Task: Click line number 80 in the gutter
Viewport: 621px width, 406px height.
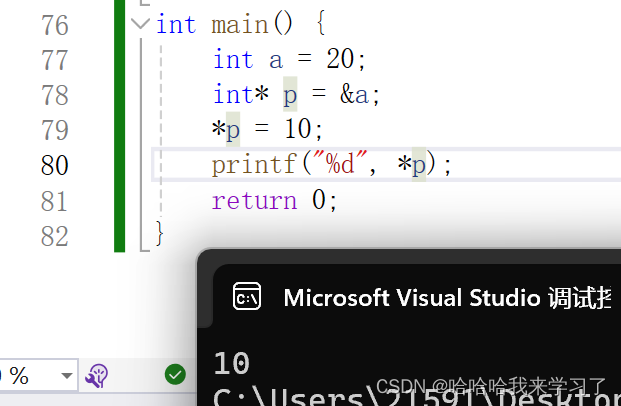Action: tap(55, 165)
